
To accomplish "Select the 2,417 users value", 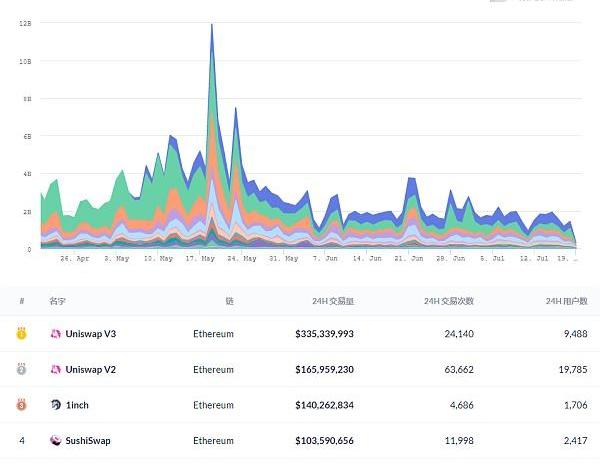I will (x=576, y=441).
